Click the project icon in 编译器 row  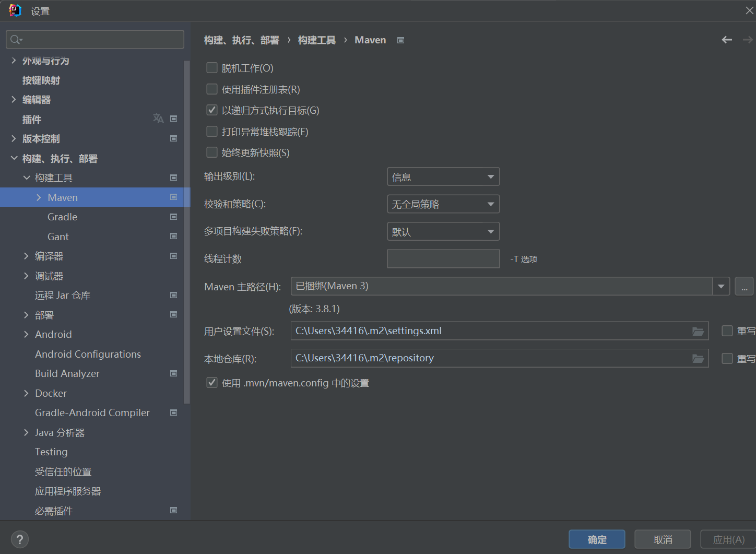click(174, 256)
